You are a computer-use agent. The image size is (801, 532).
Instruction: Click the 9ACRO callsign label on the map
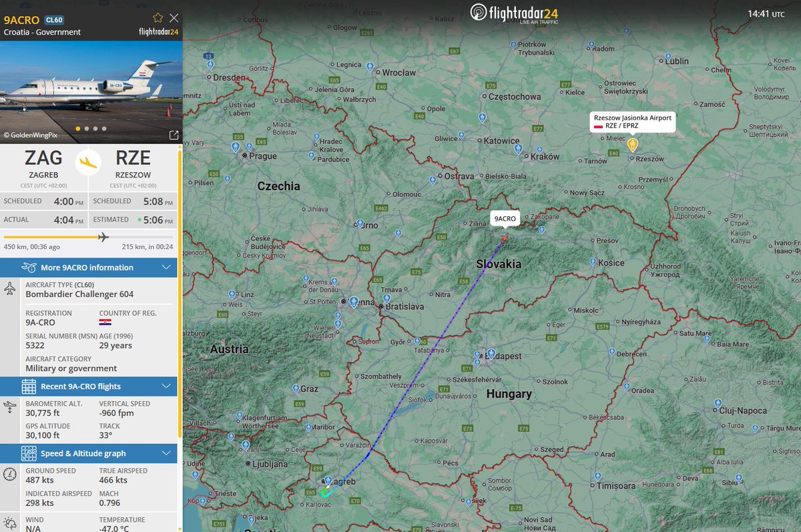[x=505, y=219]
